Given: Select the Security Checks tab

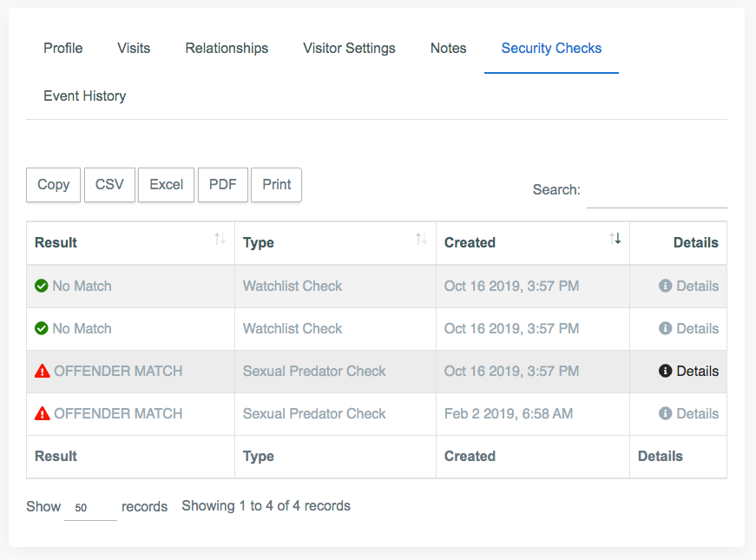Looking at the screenshot, I should pos(551,49).
